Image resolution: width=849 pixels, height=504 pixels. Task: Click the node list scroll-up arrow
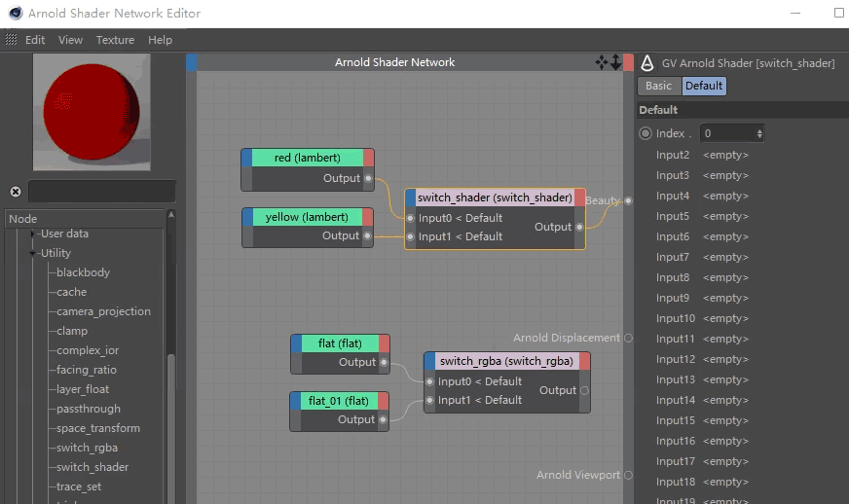[x=171, y=215]
